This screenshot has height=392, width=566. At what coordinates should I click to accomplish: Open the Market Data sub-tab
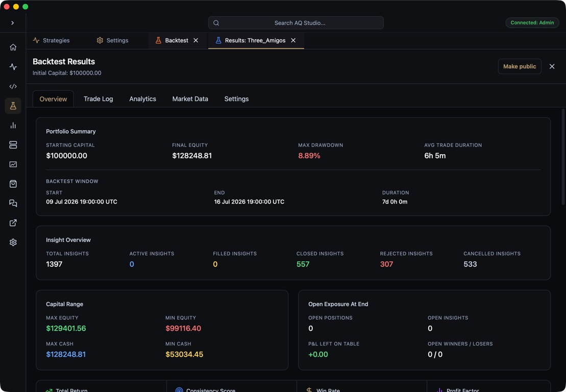point(190,99)
